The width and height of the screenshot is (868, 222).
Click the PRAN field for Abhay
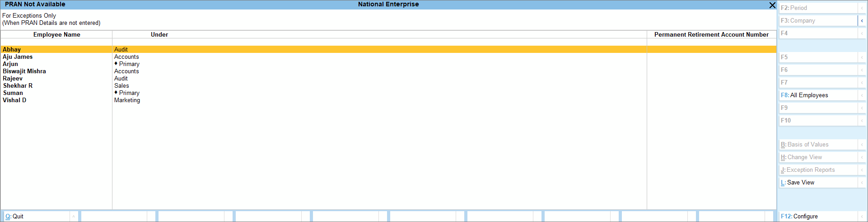point(711,50)
